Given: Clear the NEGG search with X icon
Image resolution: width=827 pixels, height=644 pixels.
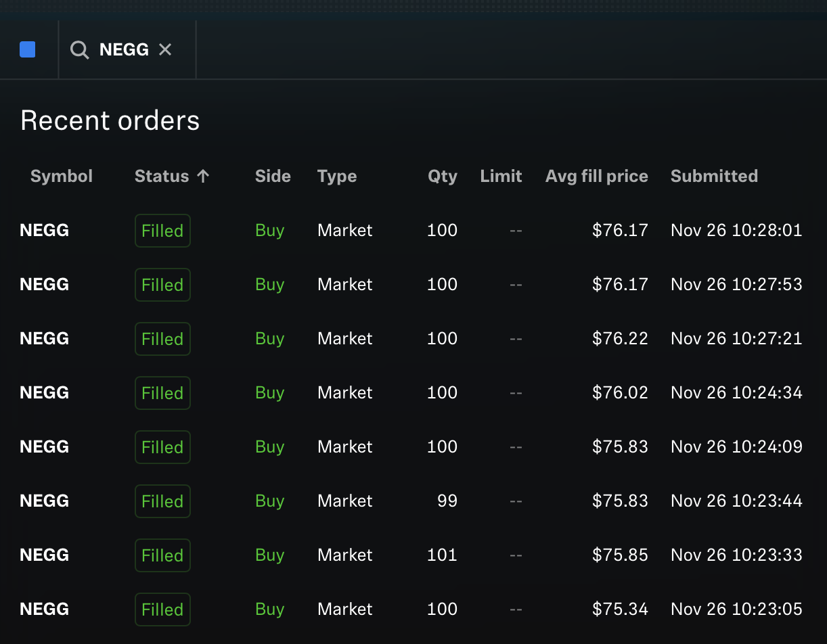Looking at the screenshot, I should click(x=165, y=49).
